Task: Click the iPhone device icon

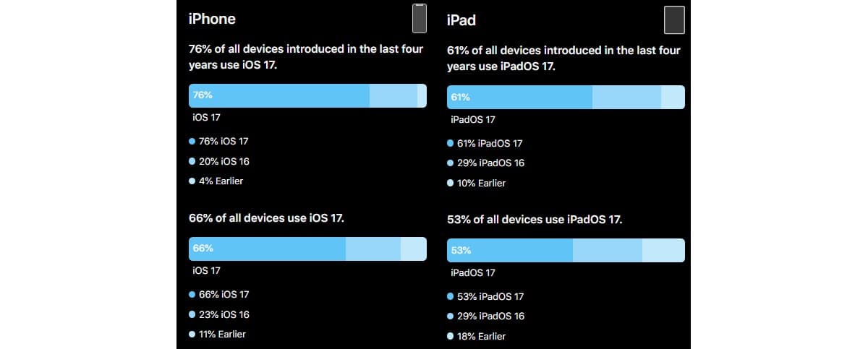Action: tap(420, 19)
